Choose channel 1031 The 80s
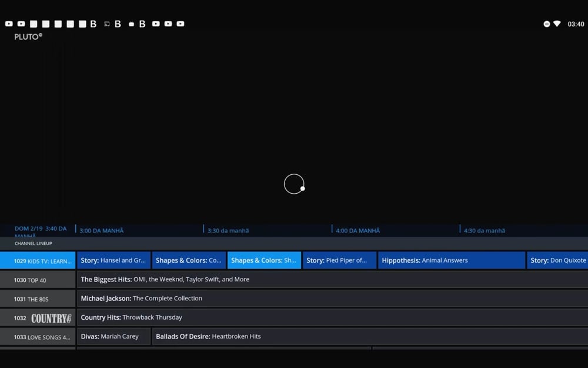Image resolution: width=588 pixels, height=368 pixels. click(x=38, y=299)
